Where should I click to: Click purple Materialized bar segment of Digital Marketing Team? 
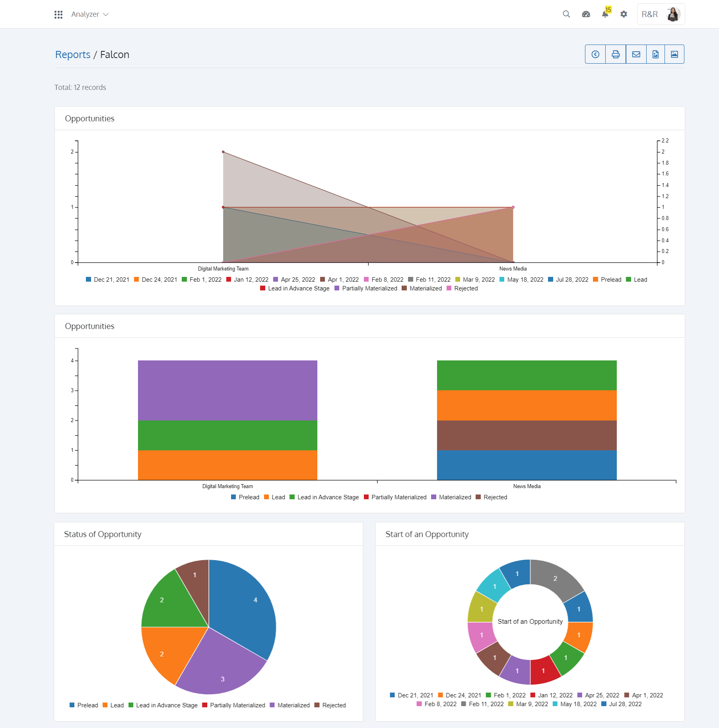(227, 390)
